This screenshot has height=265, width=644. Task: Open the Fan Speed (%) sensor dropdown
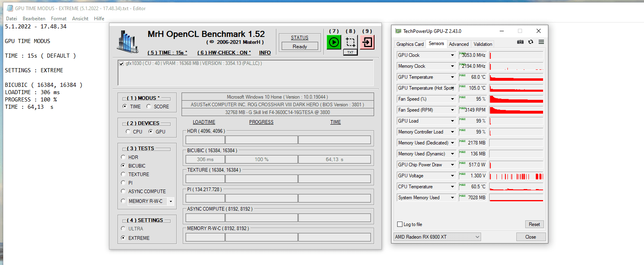452,99
